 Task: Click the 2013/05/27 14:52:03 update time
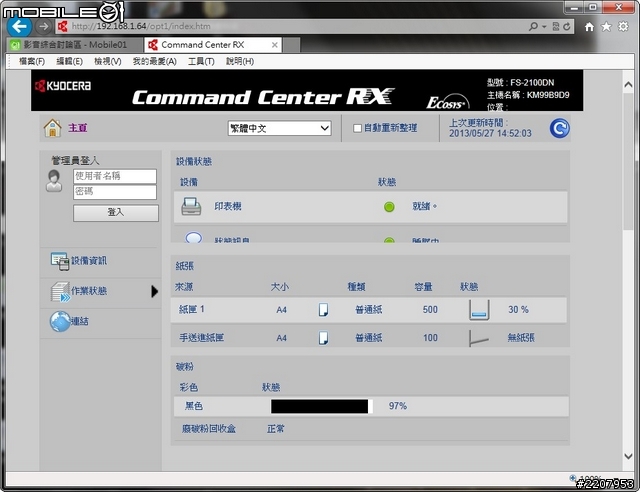(x=490, y=134)
